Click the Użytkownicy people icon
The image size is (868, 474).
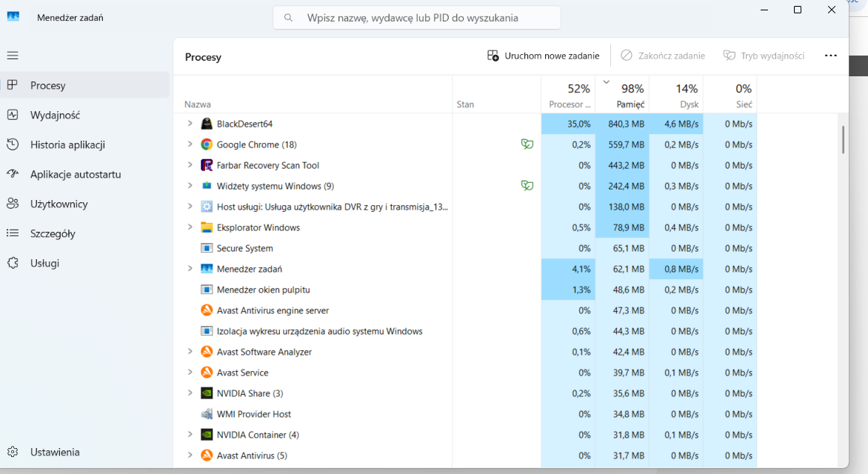tap(13, 204)
